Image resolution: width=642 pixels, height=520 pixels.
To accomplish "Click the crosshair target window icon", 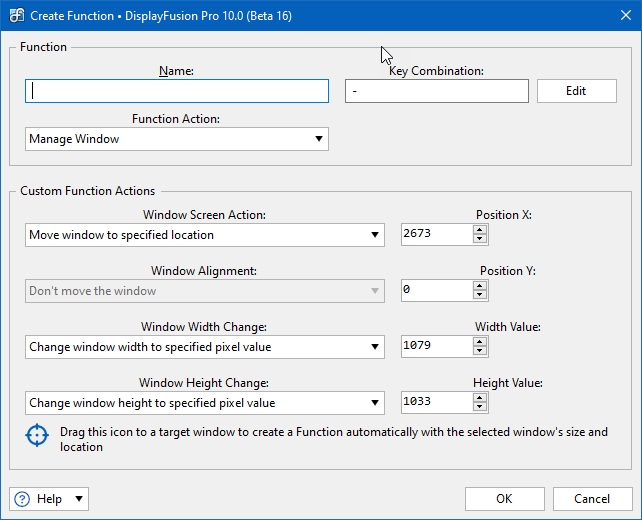I will pyautogui.click(x=37, y=435).
